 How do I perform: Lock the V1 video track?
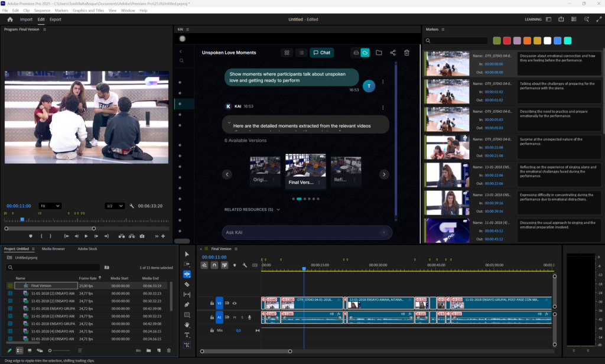(212, 303)
